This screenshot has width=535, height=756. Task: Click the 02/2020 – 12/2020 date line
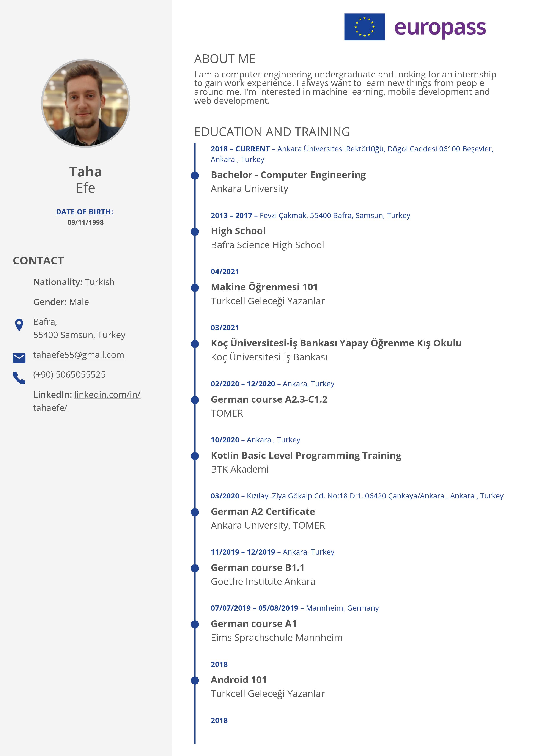(272, 384)
